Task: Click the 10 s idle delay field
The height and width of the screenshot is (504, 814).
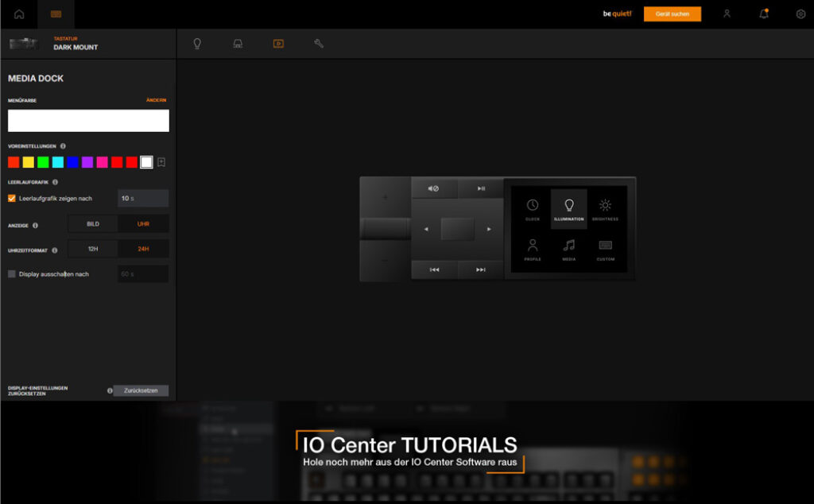Action: coord(143,198)
